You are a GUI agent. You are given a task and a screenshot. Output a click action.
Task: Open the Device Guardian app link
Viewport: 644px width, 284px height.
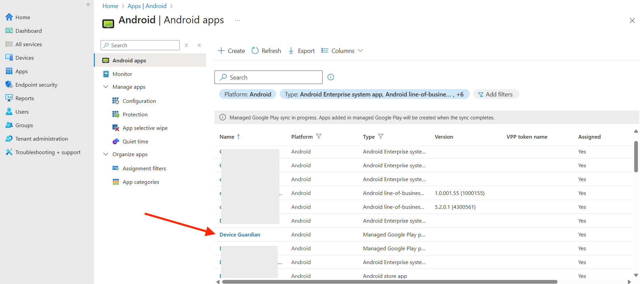tap(240, 234)
